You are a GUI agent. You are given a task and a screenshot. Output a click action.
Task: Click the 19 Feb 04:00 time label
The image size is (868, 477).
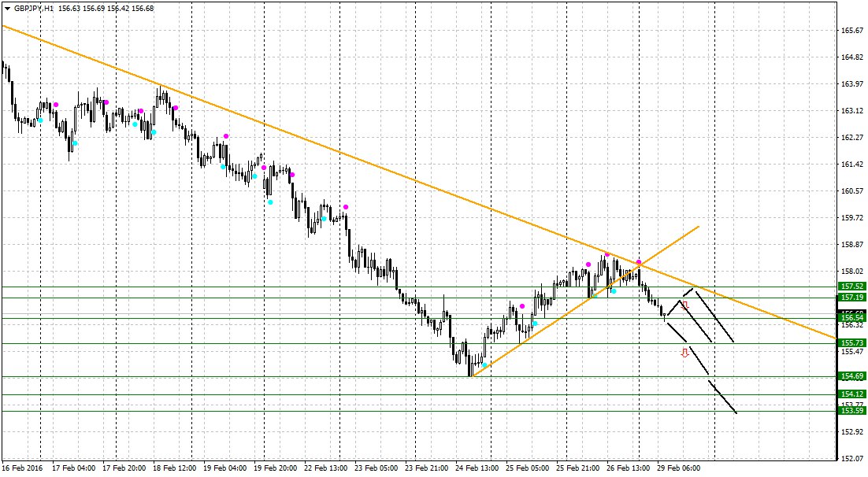[224, 468]
